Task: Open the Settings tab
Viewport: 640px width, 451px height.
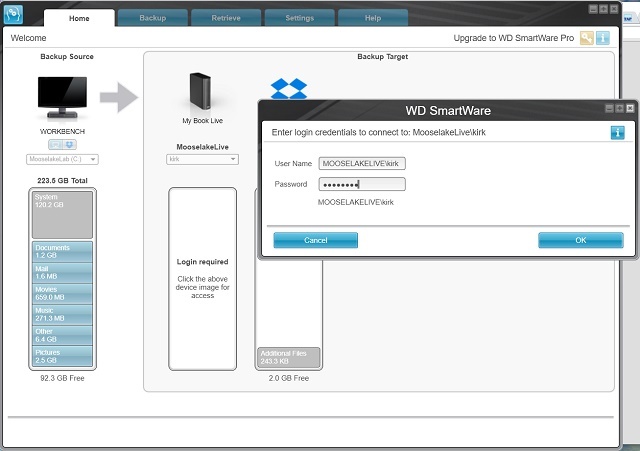Action: coord(300,18)
